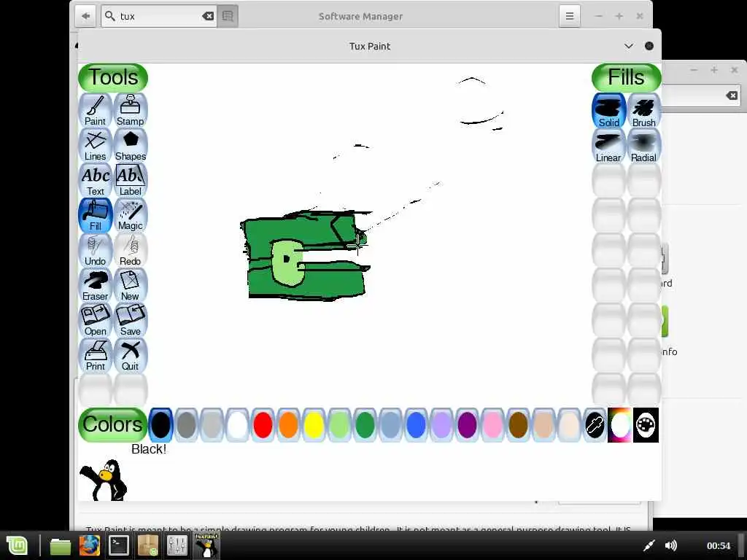Switch to Tux Paint taskbar item
The height and width of the screenshot is (560, 747).
click(206, 545)
